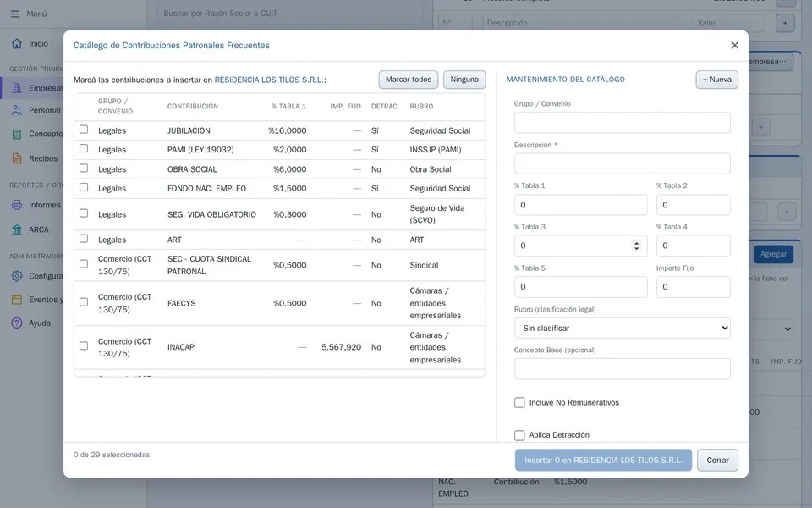Enable the Aplica Detracción checkbox

click(519, 435)
